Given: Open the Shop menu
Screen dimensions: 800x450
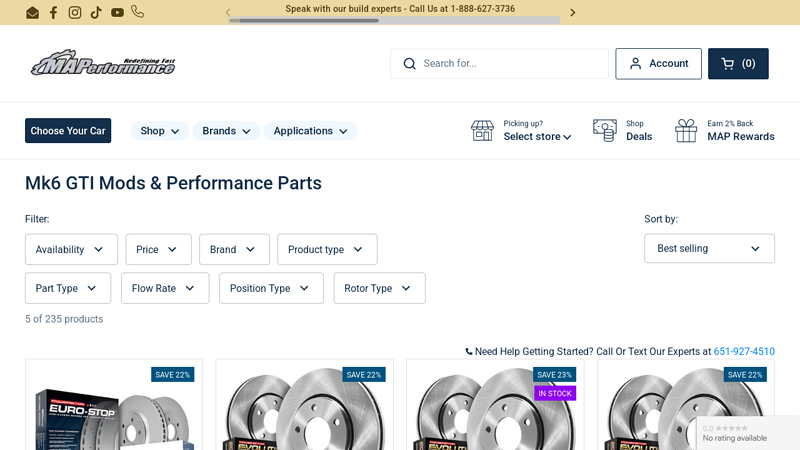Looking at the screenshot, I should 160,131.
